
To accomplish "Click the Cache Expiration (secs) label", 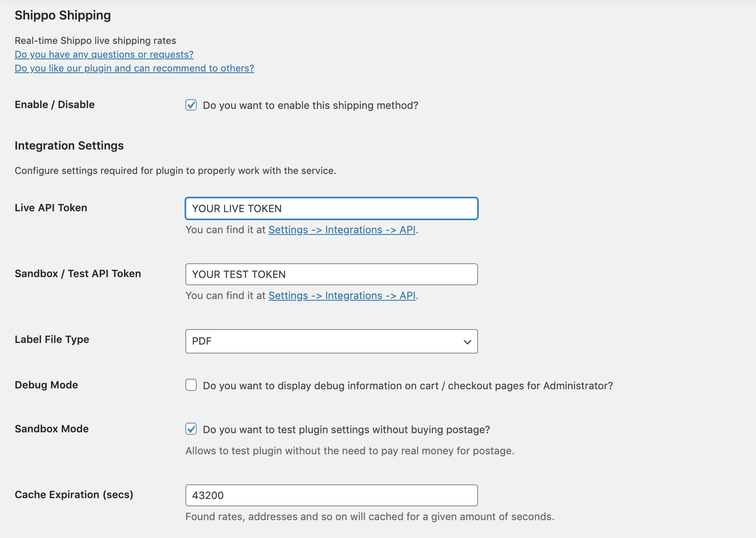I will coord(74,495).
